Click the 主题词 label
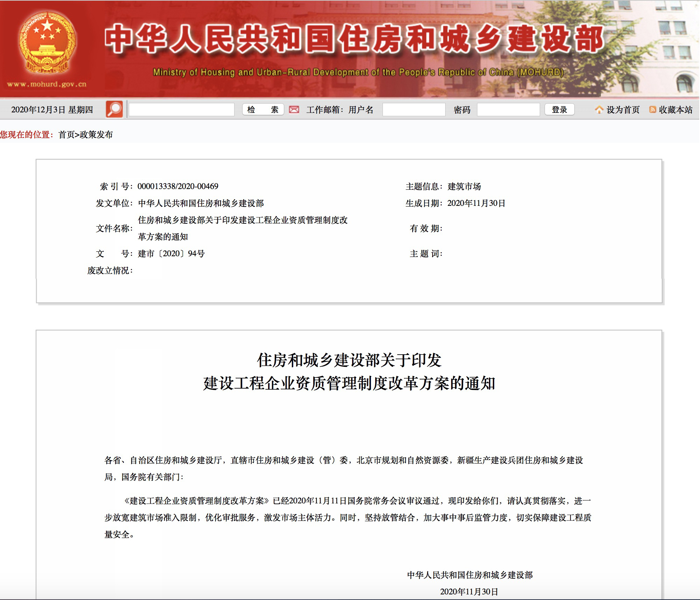This screenshot has width=700, height=600. pos(426,253)
